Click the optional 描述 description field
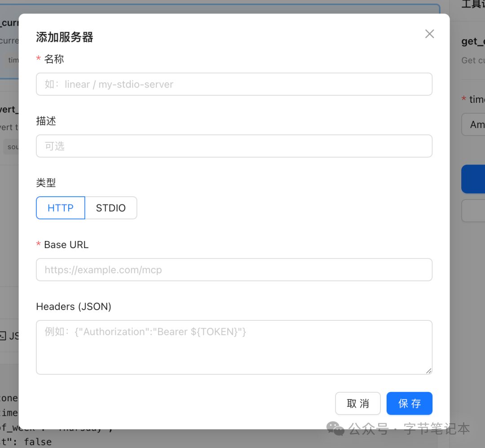The width and height of the screenshot is (485, 448). (x=234, y=146)
